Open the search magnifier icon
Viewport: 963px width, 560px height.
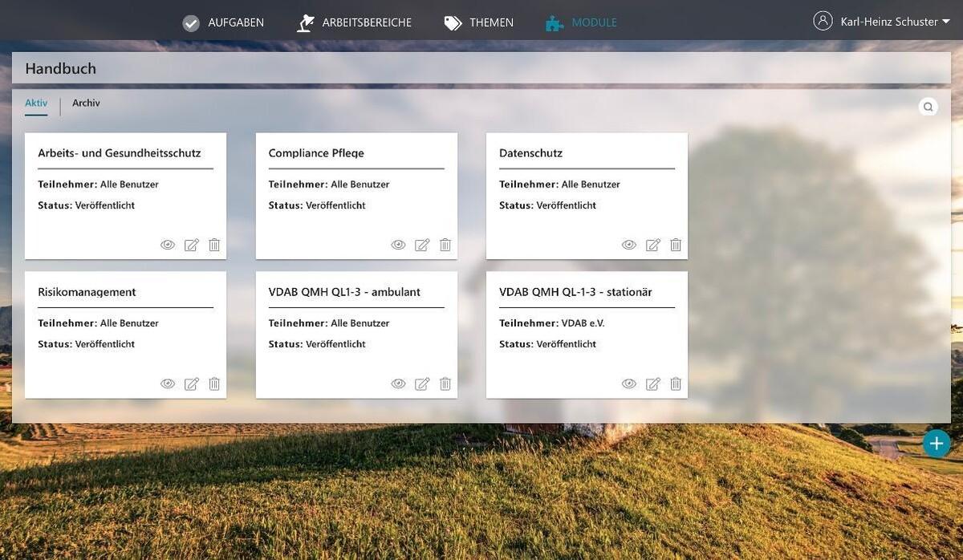click(x=928, y=107)
